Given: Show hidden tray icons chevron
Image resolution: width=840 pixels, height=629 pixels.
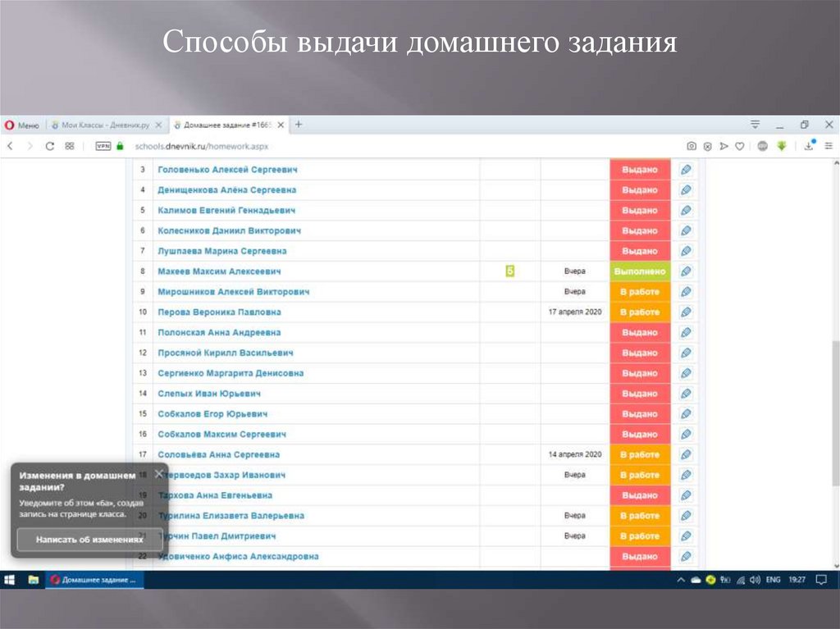Looking at the screenshot, I should 681,580.
